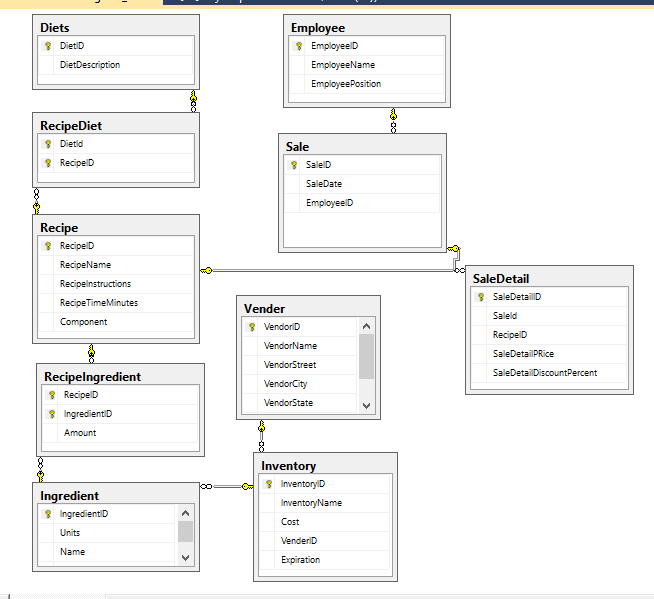Image resolution: width=654 pixels, height=599 pixels.
Task: Click the key icon beside SaleID in Sale
Action: (294, 165)
